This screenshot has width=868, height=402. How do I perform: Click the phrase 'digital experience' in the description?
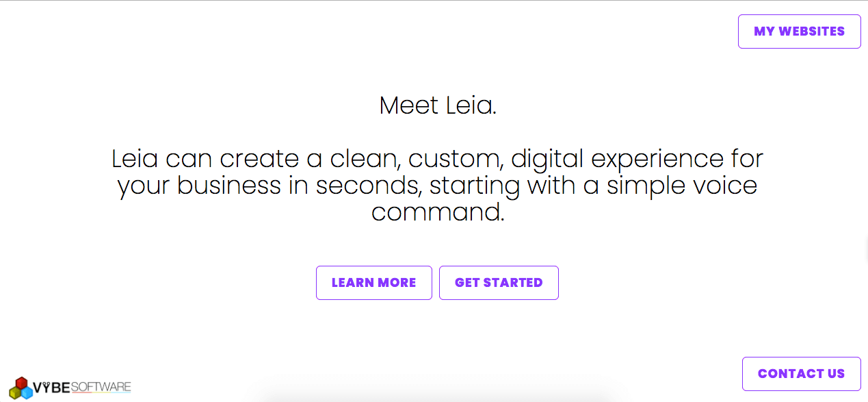pos(617,160)
